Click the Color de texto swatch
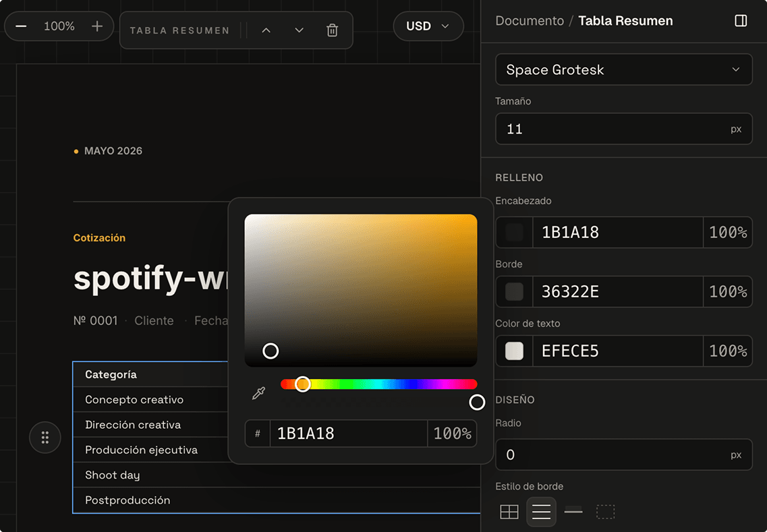 pos(514,351)
